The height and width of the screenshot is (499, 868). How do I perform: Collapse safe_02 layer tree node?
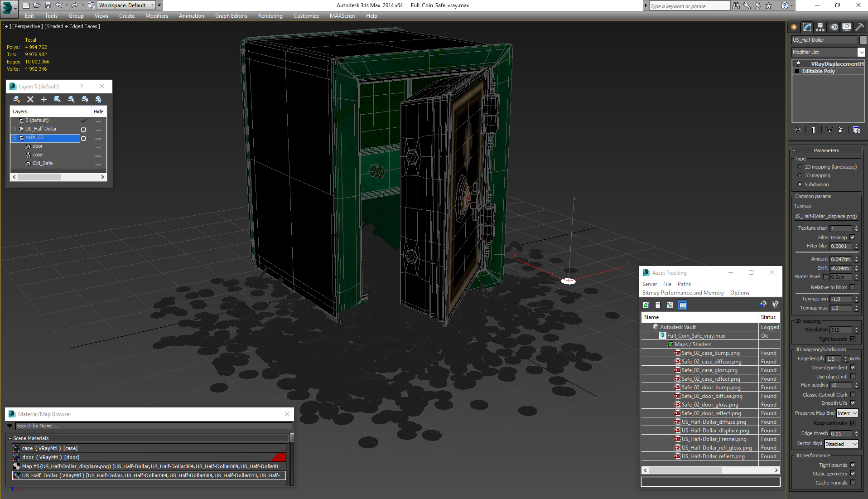(x=14, y=138)
